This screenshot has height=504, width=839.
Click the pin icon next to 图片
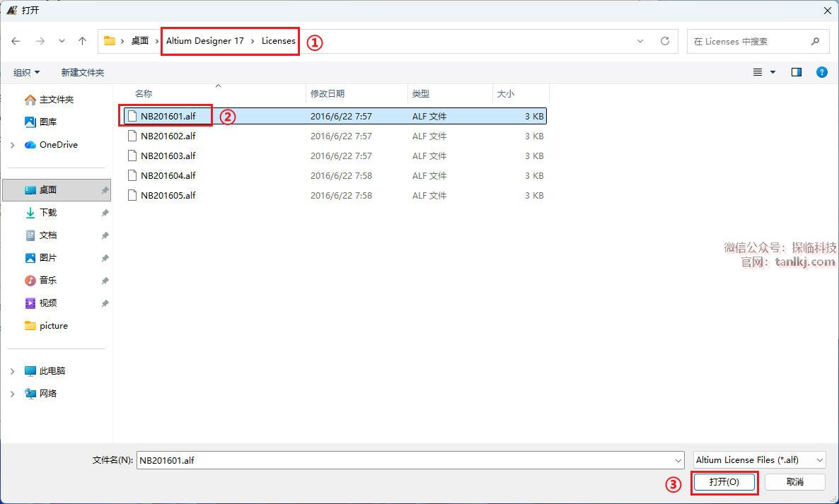(x=105, y=258)
